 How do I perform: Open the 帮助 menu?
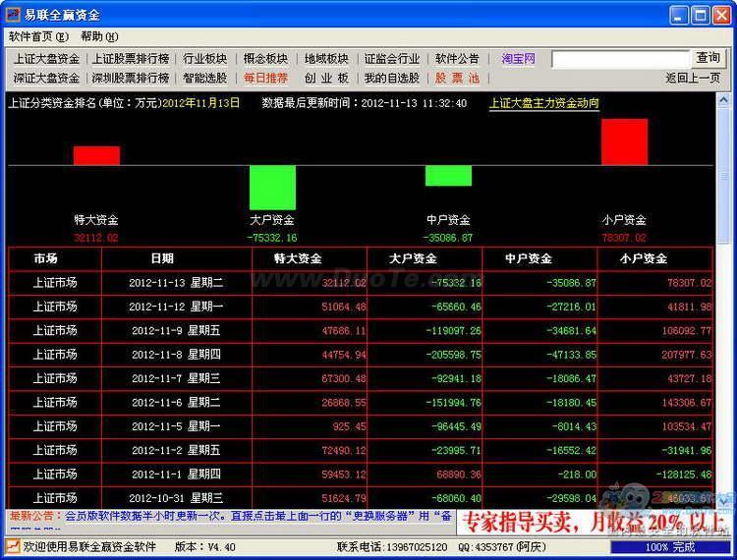(99, 36)
